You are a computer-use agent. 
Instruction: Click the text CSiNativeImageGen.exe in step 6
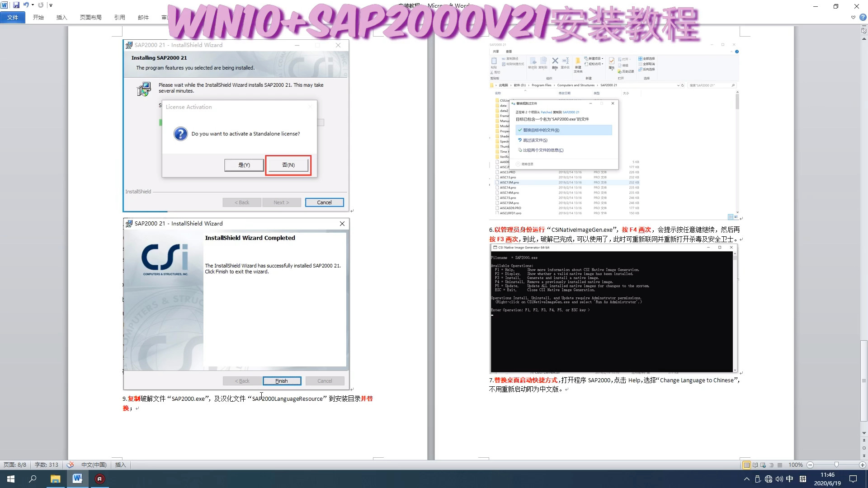(582, 230)
